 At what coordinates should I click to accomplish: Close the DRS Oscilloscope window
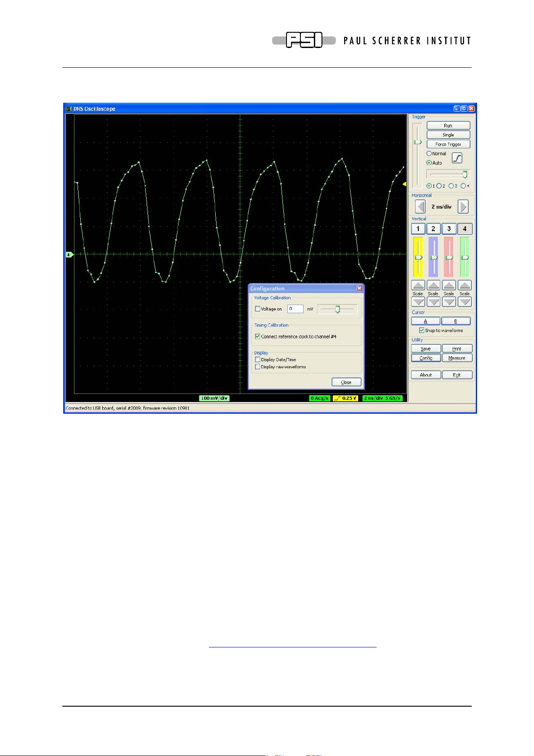pos(471,109)
